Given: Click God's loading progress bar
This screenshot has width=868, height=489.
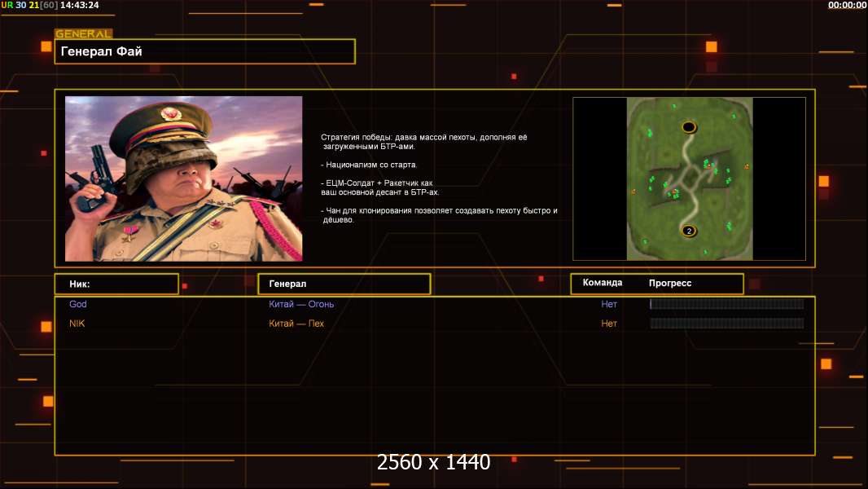Looking at the screenshot, I should [726, 304].
